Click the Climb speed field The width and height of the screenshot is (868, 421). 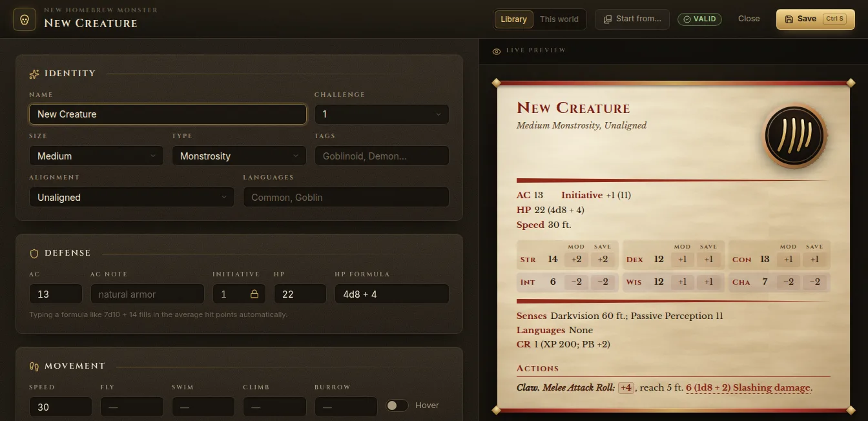tap(274, 407)
